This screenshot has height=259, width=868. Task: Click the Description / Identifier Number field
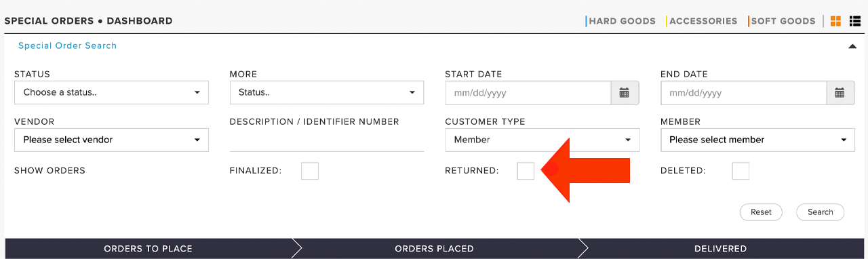pyautogui.click(x=327, y=140)
